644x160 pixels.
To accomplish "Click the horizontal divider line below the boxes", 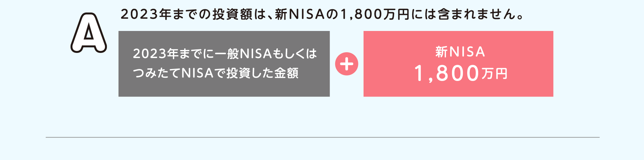I will pos(323,137).
